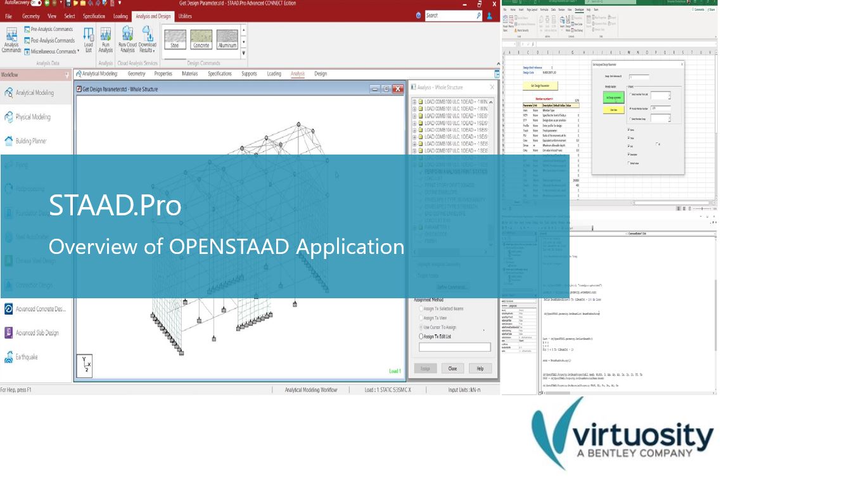Select Assign To Selected Beams option
Viewport: 868px width, 487px height.
(x=422, y=308)
